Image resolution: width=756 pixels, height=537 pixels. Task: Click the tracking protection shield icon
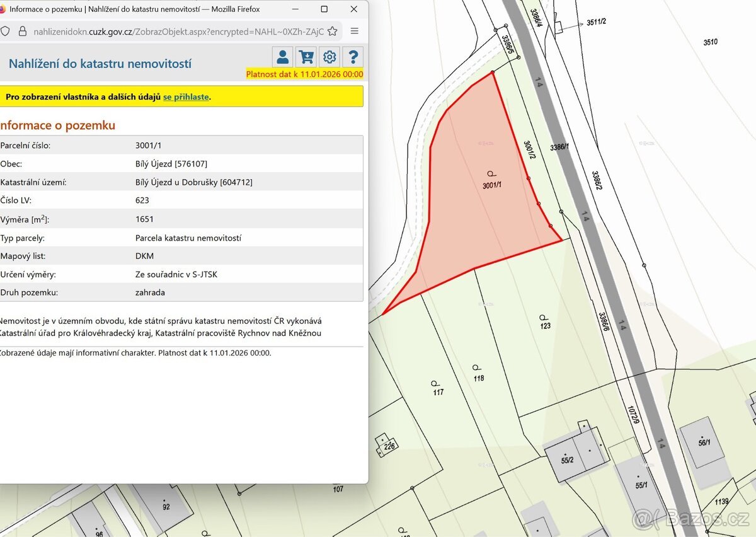click(x=5, y=31)
